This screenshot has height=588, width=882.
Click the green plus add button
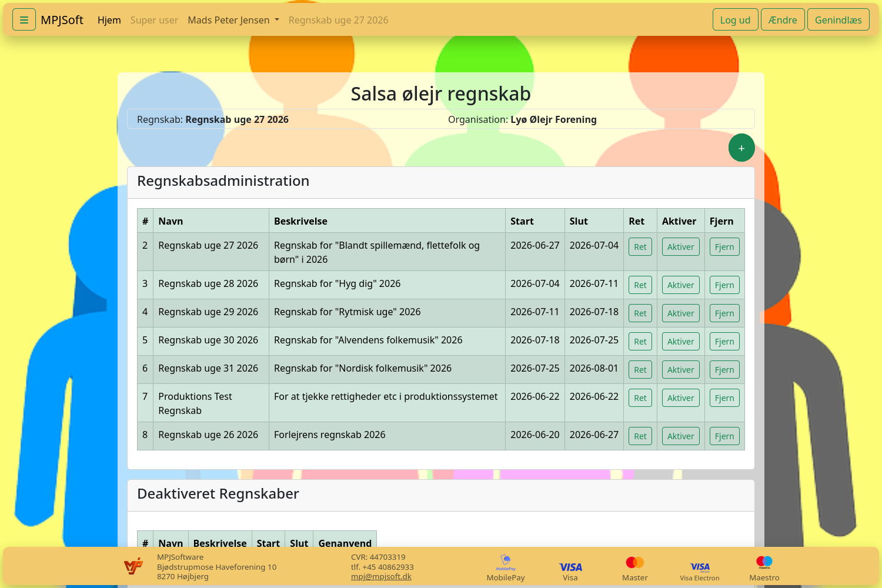click(x=741, y=148)
